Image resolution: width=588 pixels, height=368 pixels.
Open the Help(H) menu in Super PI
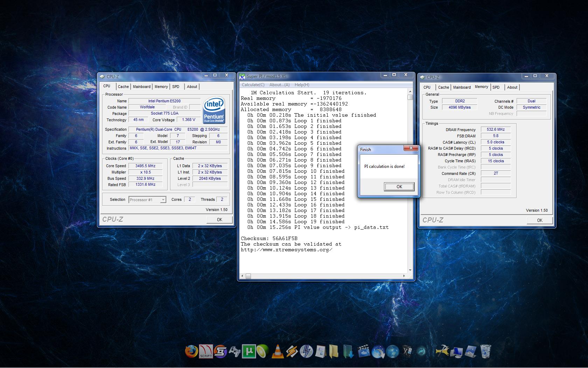point(302,85)
